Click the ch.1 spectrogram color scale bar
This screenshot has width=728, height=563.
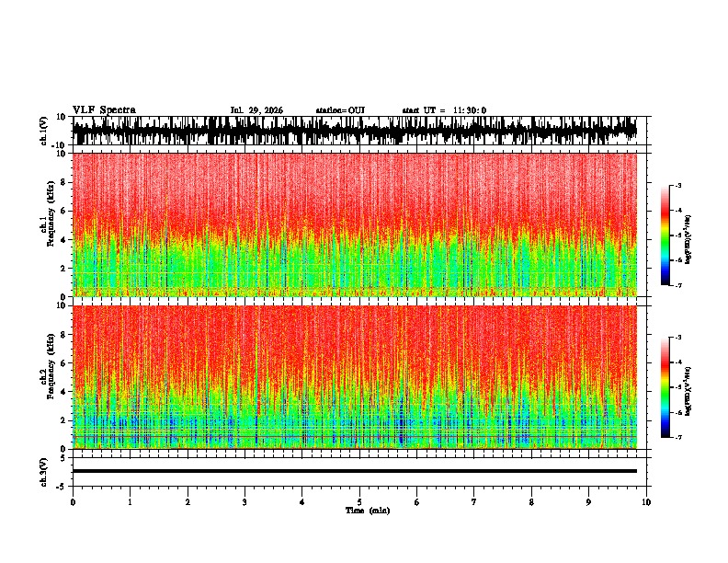(665, 235)
